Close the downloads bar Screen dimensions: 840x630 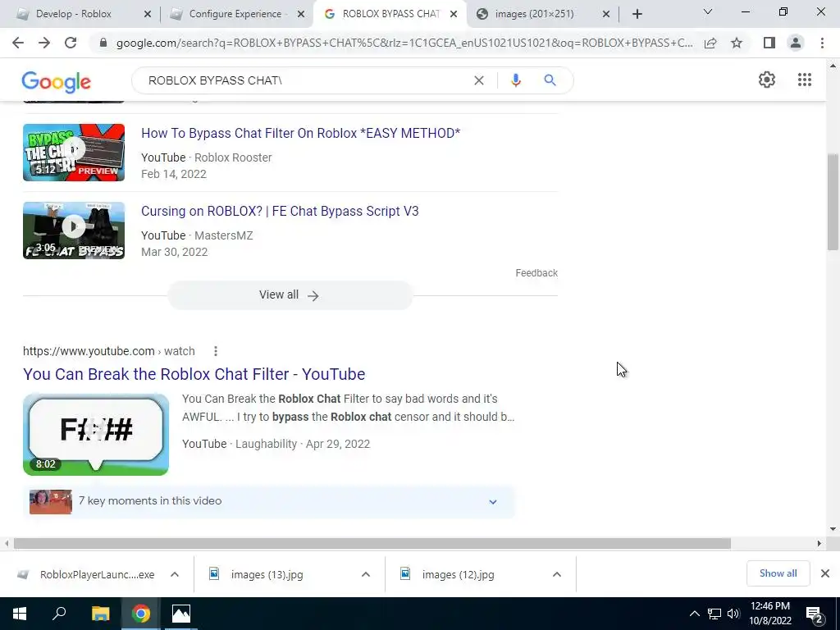825,573
